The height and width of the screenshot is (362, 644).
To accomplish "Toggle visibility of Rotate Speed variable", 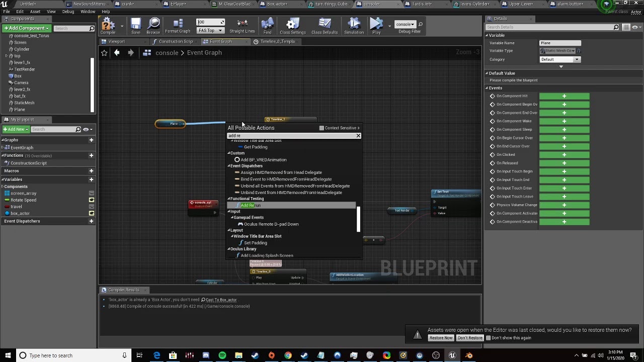I will (92, 200).
